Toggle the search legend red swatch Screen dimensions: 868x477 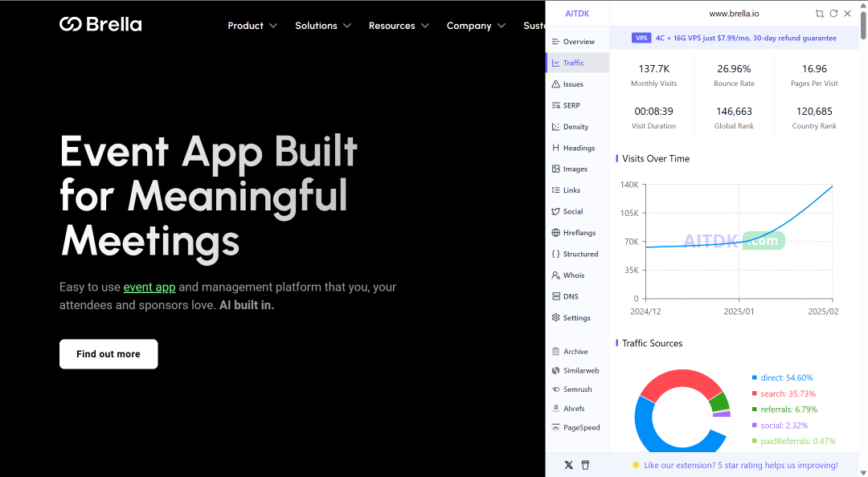pyautogui.click(x=755, y=394)
